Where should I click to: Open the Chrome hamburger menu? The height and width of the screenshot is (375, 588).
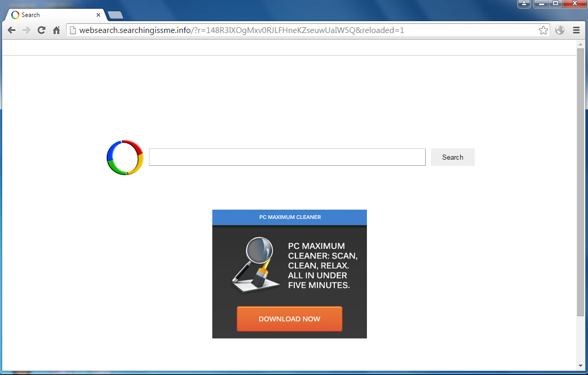coord(576,30)
